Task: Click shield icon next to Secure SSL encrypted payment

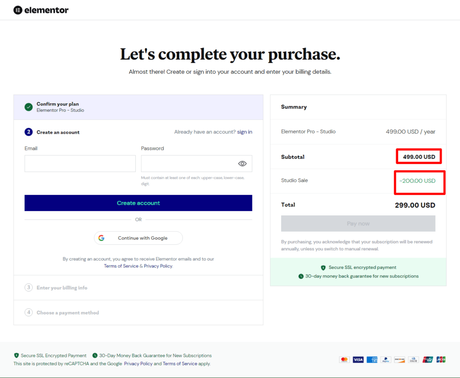Action: tap(323, 267)
